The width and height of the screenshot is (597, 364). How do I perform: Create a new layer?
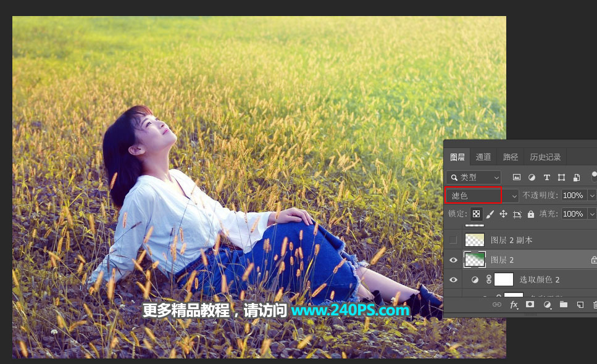580,304
